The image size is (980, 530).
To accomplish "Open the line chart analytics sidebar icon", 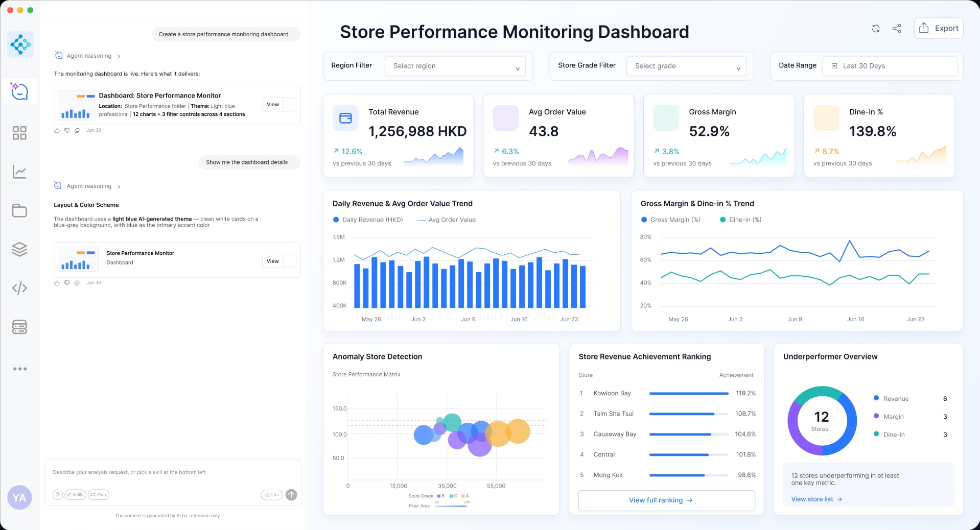I will 19,172.
